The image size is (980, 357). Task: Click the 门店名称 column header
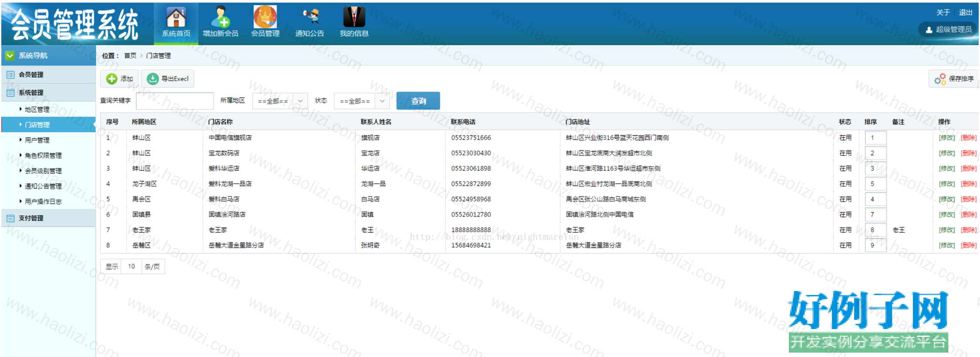220,122
